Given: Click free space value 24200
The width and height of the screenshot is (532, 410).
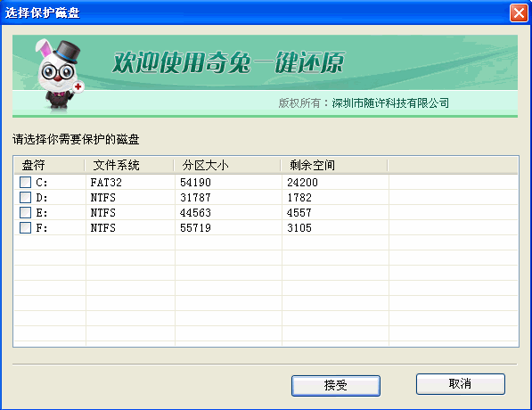Looking at the screenshot, I should [x=302, y=183].
